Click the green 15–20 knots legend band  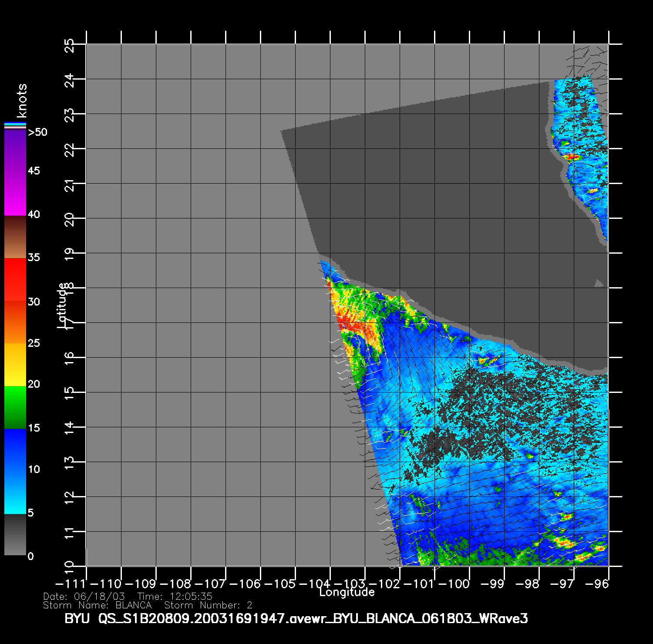[x=15, y=407]
